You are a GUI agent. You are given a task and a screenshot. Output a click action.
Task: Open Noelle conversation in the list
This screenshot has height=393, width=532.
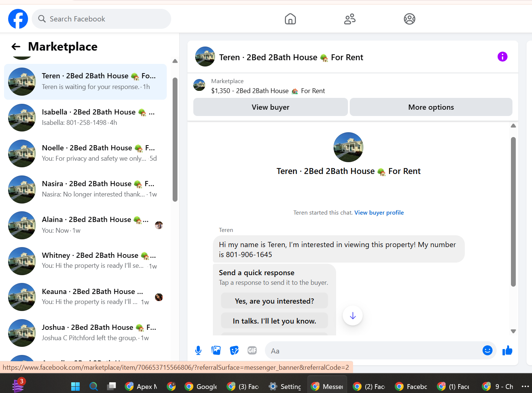click(85, 153)
